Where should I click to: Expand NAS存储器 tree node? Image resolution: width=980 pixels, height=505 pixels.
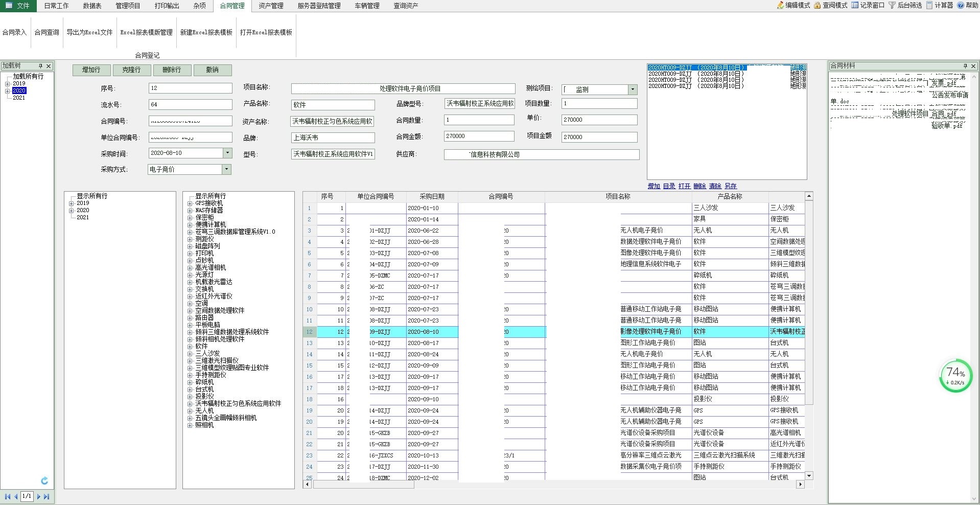[x=190, y=210]
